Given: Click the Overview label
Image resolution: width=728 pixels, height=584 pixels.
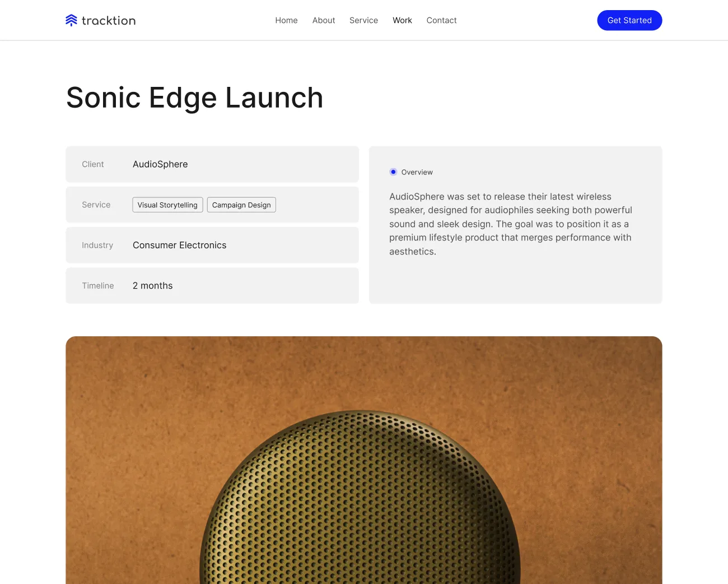Looking at the screenshot, I should [x=417, y=172].
